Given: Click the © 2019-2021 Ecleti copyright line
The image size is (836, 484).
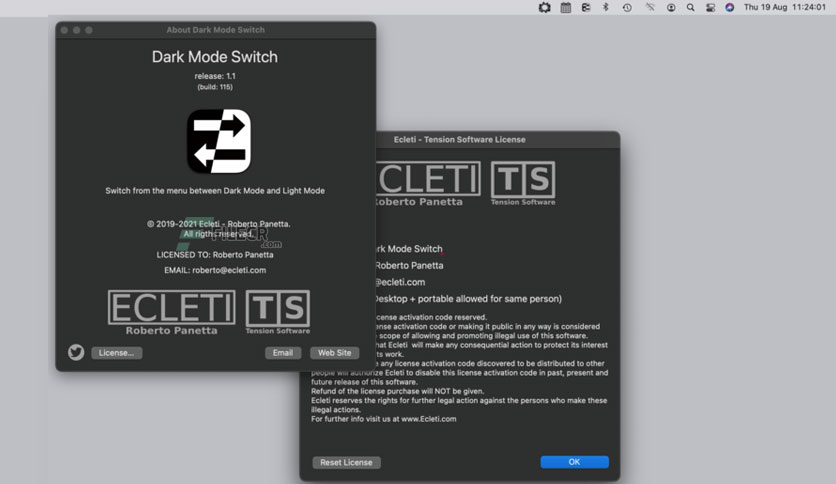Looking at the screenshot, I should pos(219,224).
